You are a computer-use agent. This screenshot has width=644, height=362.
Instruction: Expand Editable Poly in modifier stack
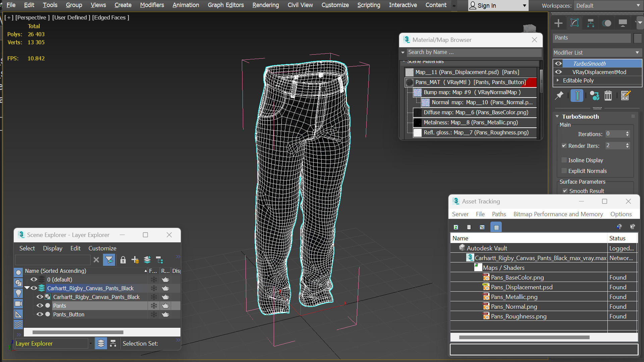tap(558, 80)
